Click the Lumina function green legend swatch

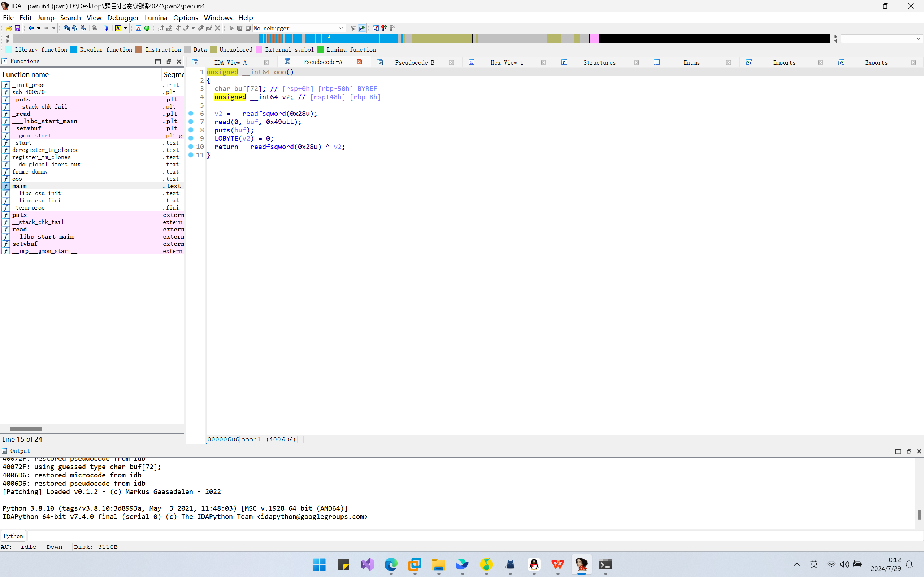point(321,49)
